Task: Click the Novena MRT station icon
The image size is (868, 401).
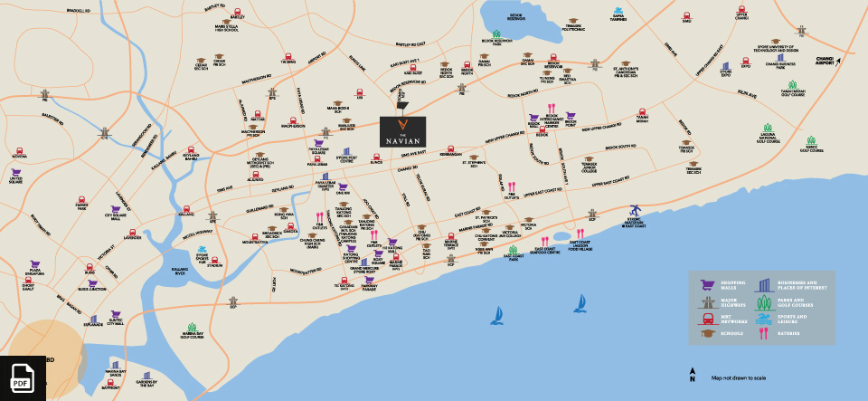Action: pos(19,150)
